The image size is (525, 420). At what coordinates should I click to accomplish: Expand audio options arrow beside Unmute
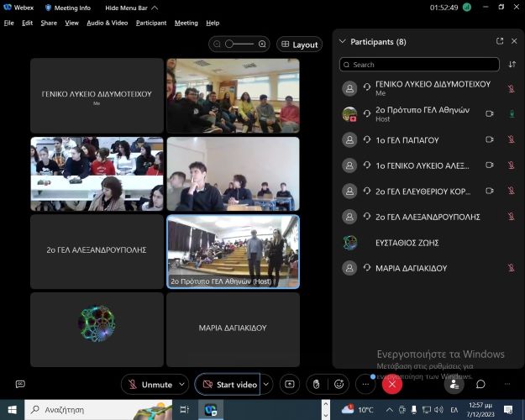click(x=183, y=384)
